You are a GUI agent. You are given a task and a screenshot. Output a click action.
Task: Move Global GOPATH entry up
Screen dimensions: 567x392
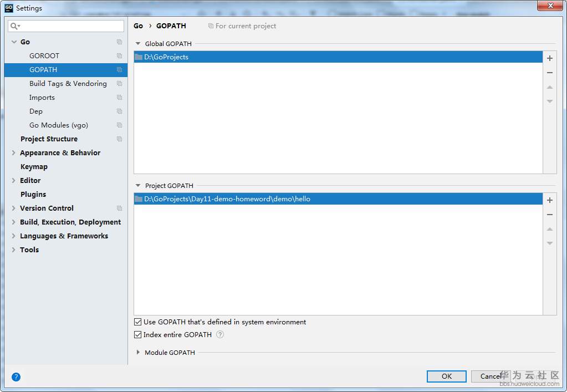point(550,87)
